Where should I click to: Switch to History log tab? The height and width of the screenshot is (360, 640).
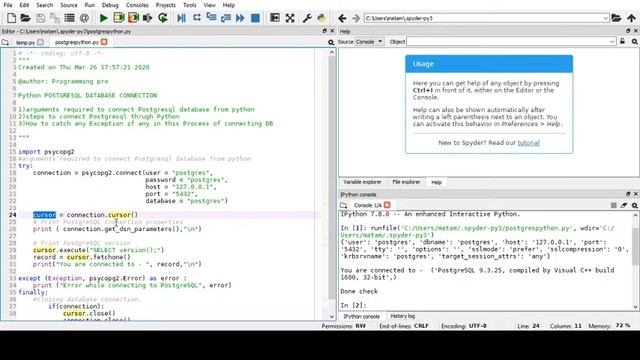pyautogui.click(x=402, y=316)
